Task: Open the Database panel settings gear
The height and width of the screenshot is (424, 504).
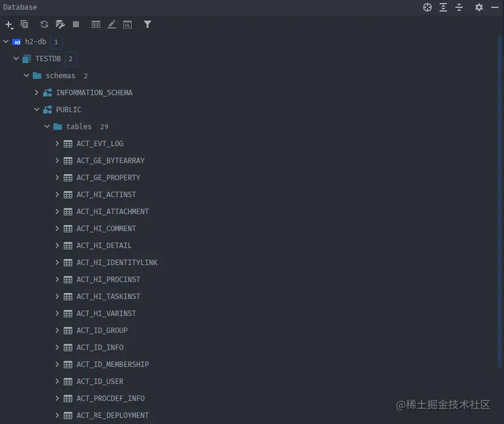Action: [479, 7]
